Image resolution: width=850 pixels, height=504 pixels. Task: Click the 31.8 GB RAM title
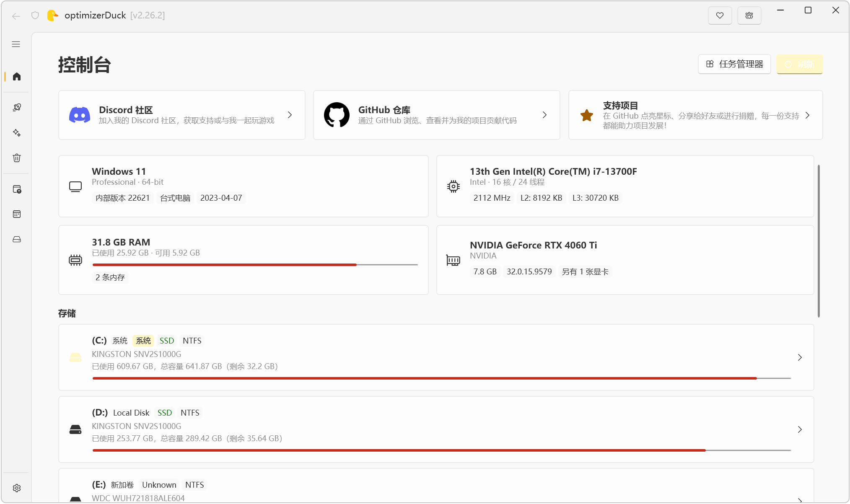tap(121, 242)
